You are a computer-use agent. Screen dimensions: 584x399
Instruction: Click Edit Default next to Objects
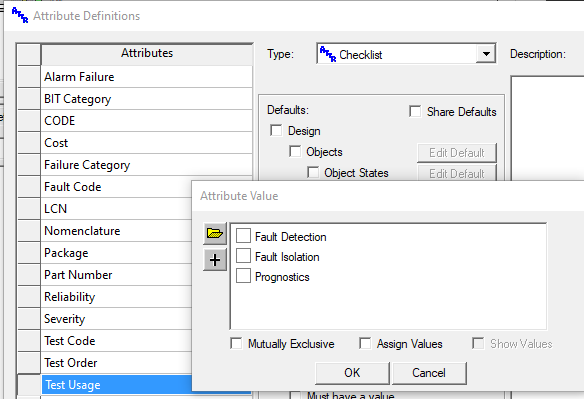coord(457,153)
